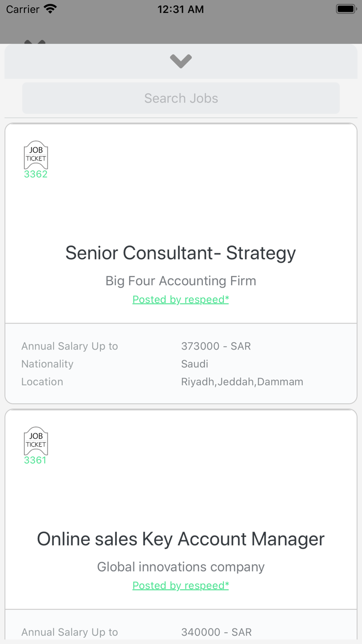
Task: Click the clock showing 12:31 AM
Action: pyautogui.click(x=180, y=9)
